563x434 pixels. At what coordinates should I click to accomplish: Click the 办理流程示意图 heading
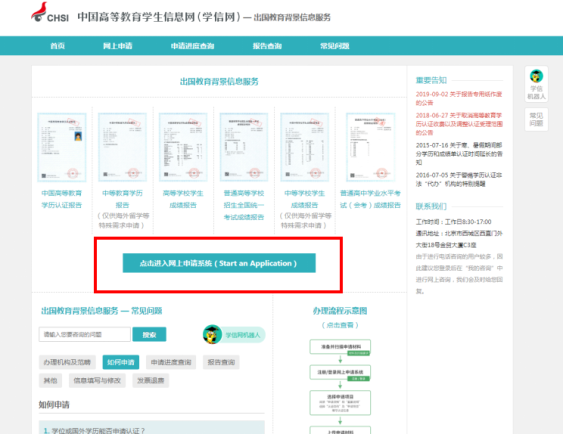[340, 311]
